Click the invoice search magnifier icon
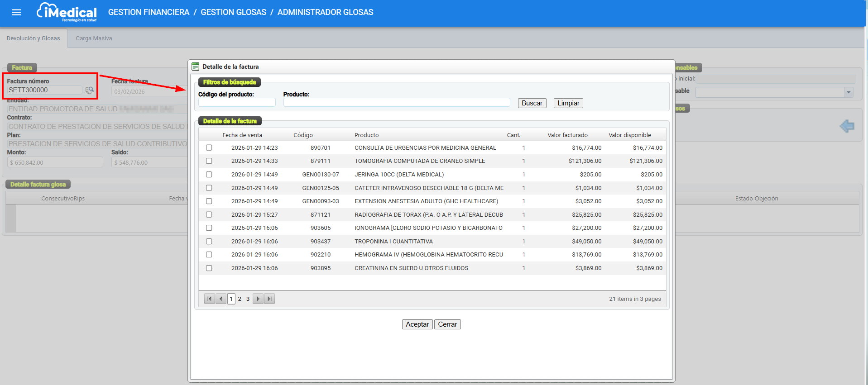The image size is (868, 385). 90,90
